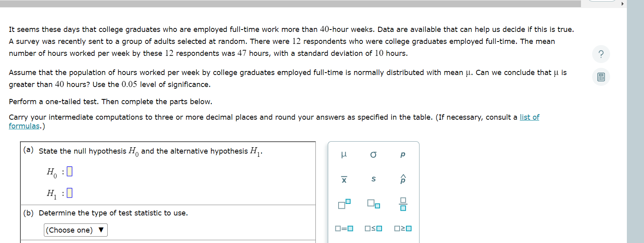Insert the greater-than-or-equal template
The image size is (644, 243).
(403, 228)
